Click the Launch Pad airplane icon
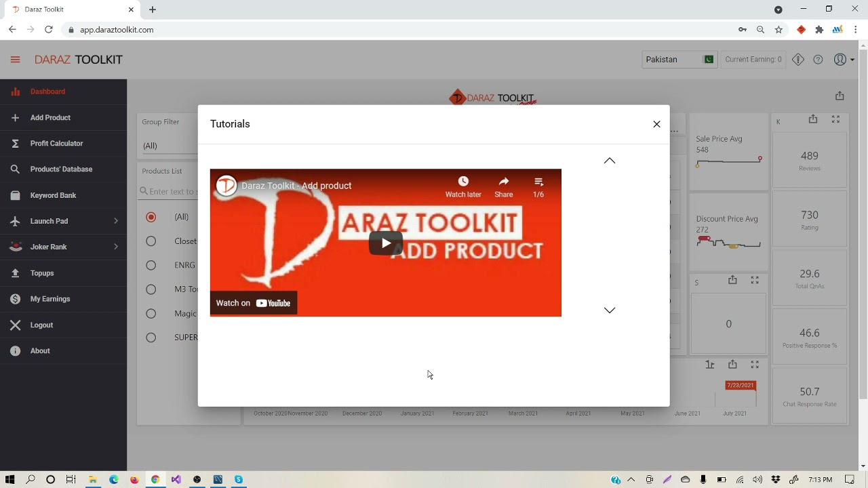 coord(15,221)
